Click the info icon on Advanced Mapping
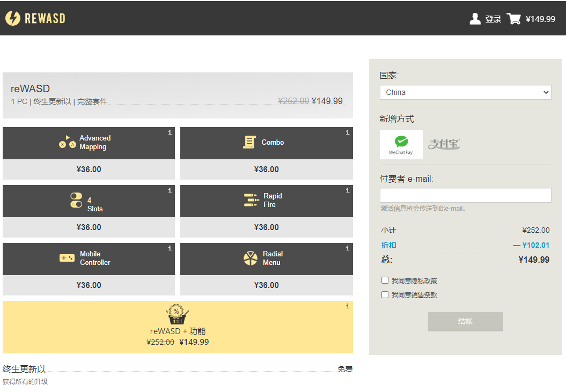The image size is (566, 392). (170, 132)
